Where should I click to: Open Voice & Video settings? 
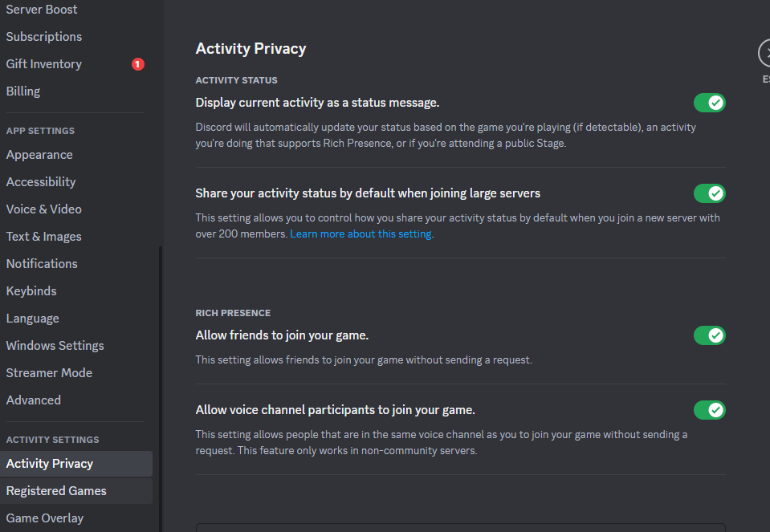coord(44,209)
